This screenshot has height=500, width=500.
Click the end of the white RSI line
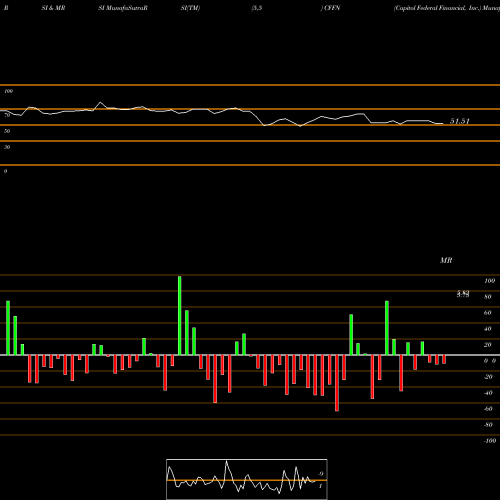coord(443,124)
